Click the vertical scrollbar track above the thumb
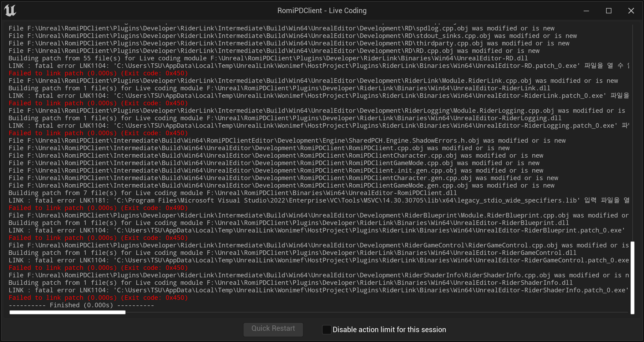The width and height of the screenshot is (644, 342). pos(632,134)
